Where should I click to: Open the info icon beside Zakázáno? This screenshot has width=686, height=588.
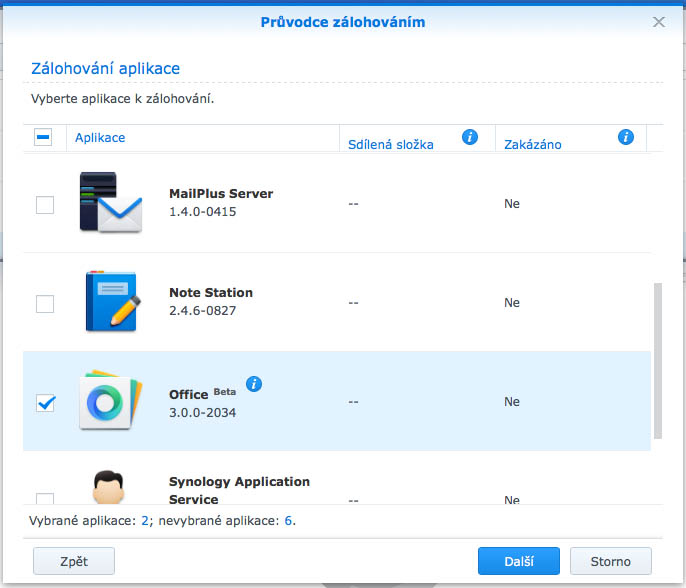626,137
